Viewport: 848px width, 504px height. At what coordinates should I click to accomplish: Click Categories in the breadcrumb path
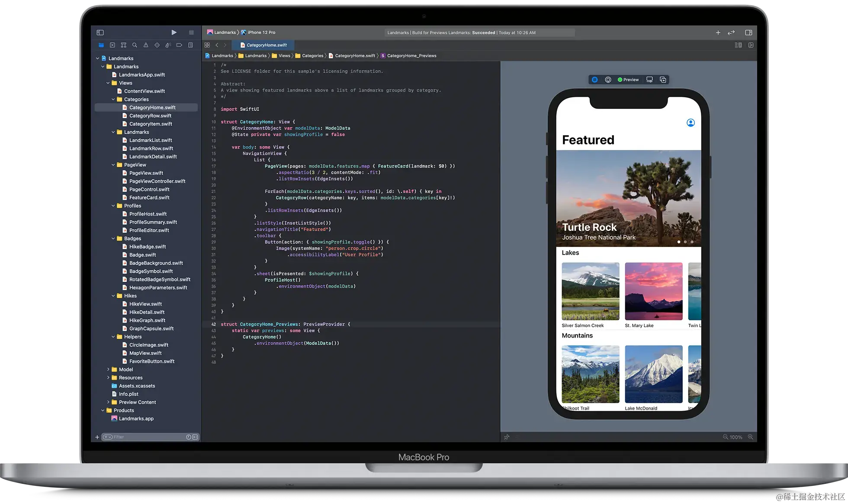pyautogui.click(x=312, y=56)
